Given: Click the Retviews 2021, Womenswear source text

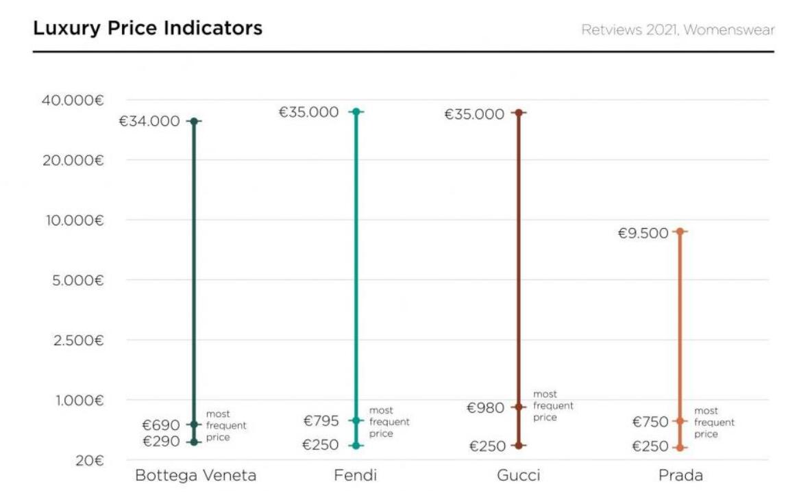Looking at the screenshot, I should point(678,30).
